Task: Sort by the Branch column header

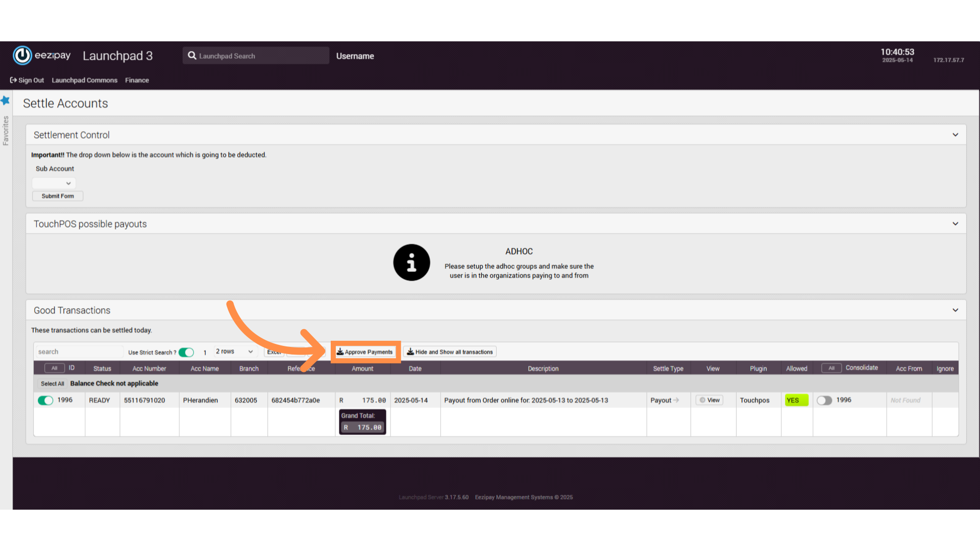Action: point(249,368)
